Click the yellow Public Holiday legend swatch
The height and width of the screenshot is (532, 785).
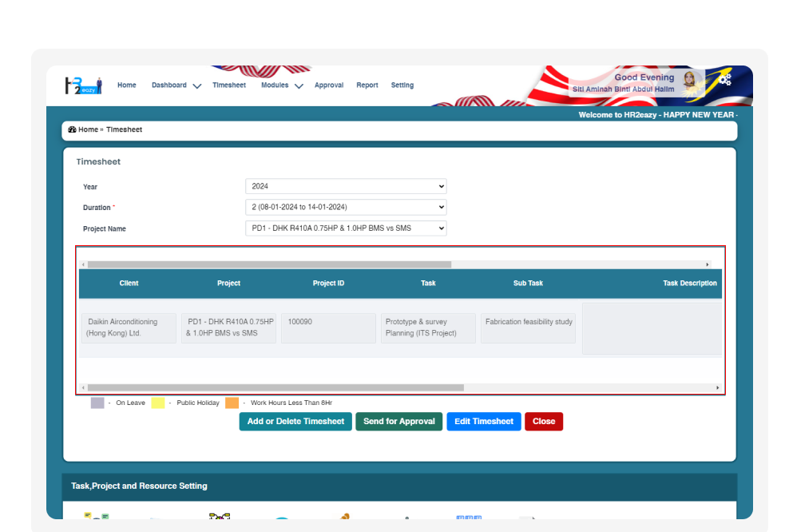click(x=158, y=403)
